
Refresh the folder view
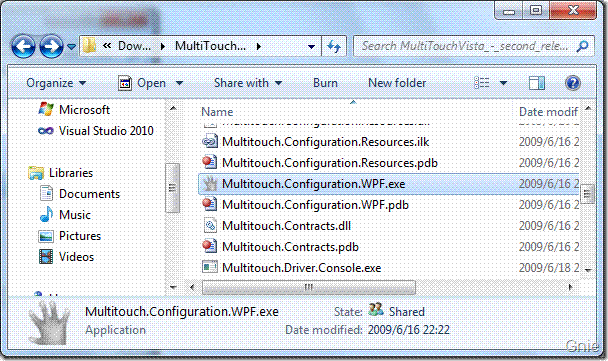coord(334,47)
